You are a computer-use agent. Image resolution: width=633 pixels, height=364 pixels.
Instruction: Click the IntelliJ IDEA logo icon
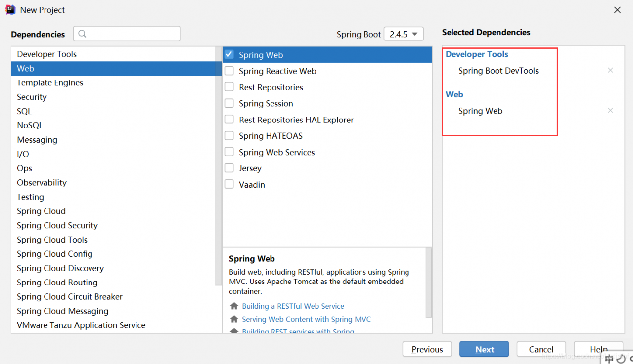pos(10,10)
